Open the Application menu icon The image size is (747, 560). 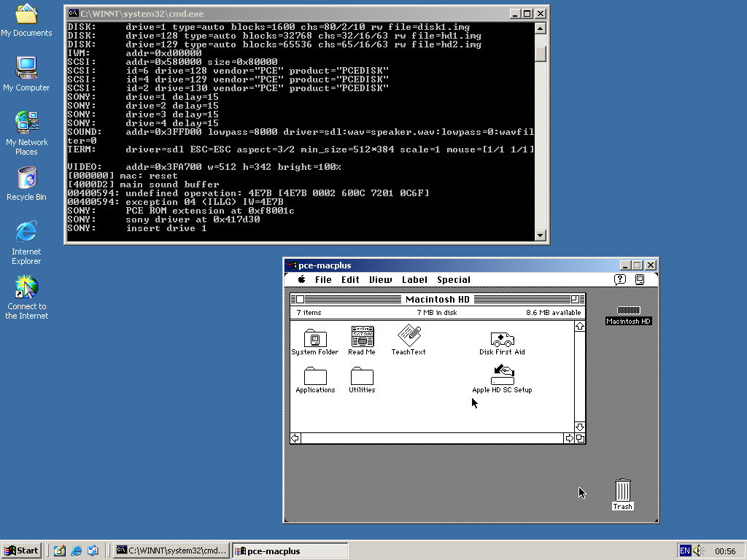pyautogui.click(x=640, y=279)
